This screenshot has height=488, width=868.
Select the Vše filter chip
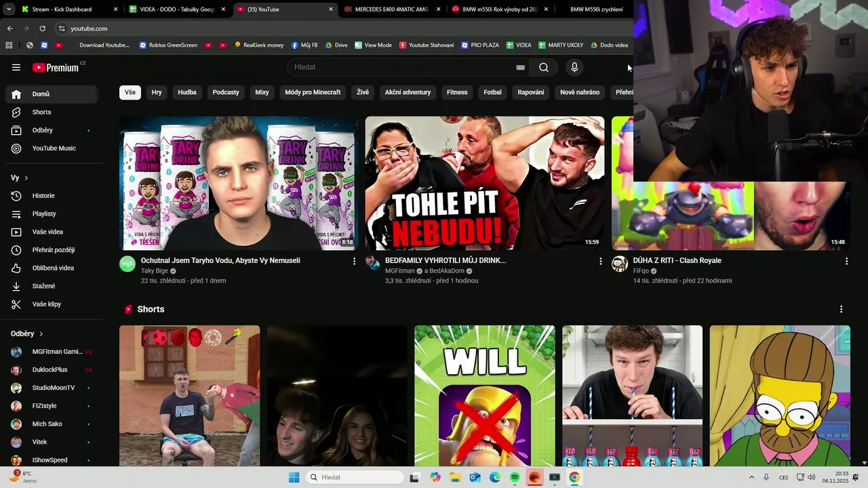[x=130, y=92]
